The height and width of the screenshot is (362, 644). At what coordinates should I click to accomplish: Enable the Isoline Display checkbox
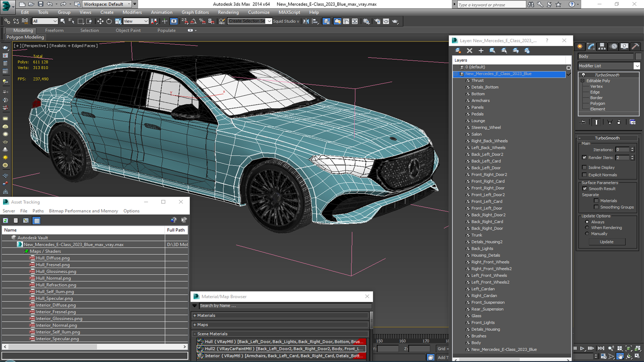click(x=584, y=167)
